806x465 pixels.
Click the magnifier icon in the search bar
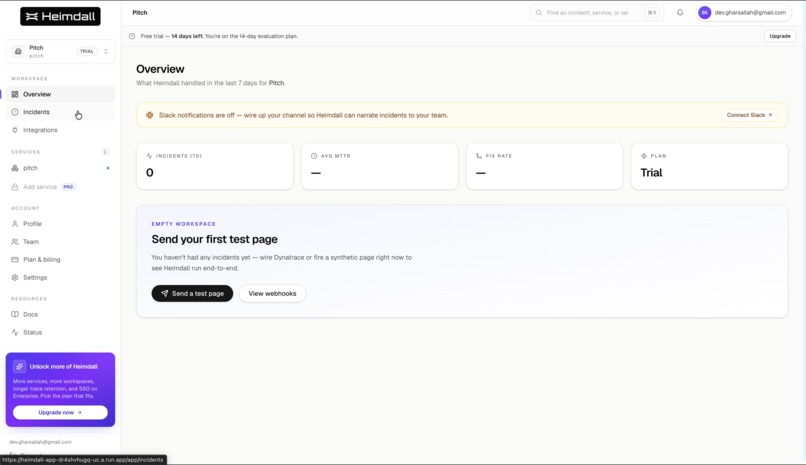tap(539, 12)
